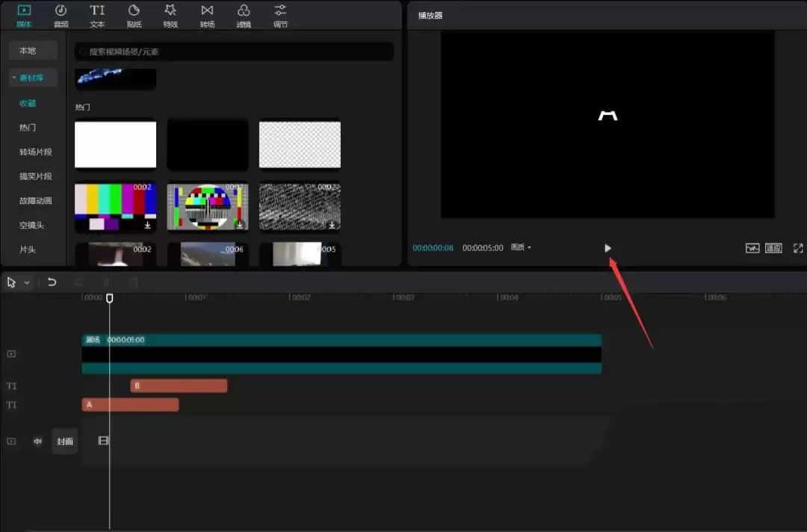Select the white solid color material thumbnail
This screenshot has height=532, width=807.
click(x=116, y=144)
